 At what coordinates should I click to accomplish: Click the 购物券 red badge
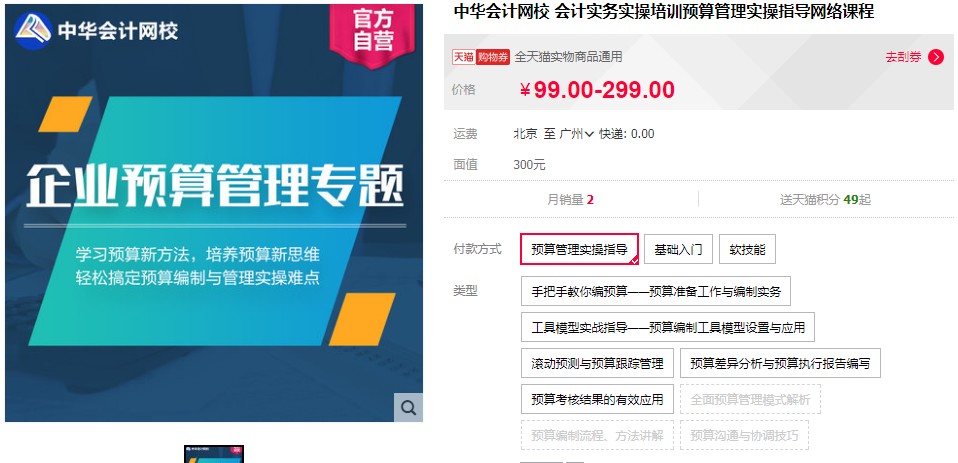pyautogui.click(x=492, y=57)
